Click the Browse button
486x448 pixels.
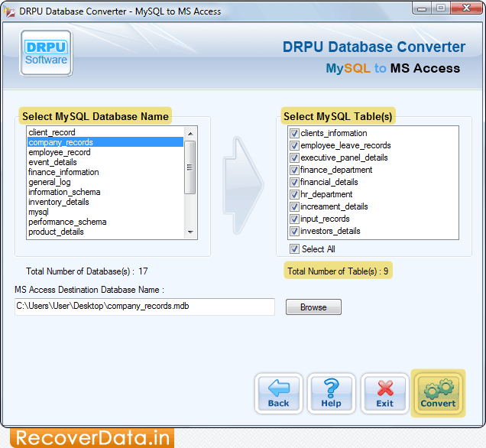313,307
